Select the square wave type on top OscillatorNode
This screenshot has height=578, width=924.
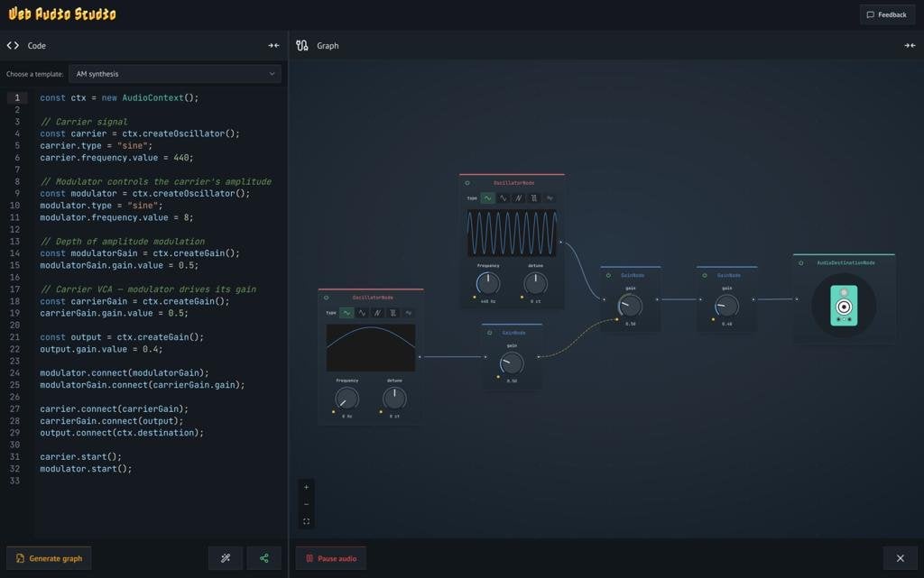[534, 197]
